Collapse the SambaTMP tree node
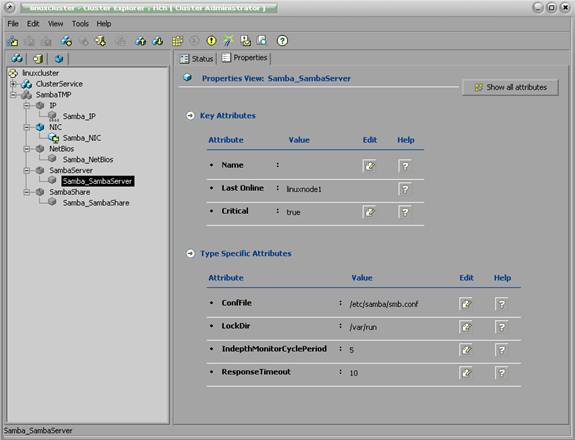This screenshot has width=575, height=440. (13, 95)
